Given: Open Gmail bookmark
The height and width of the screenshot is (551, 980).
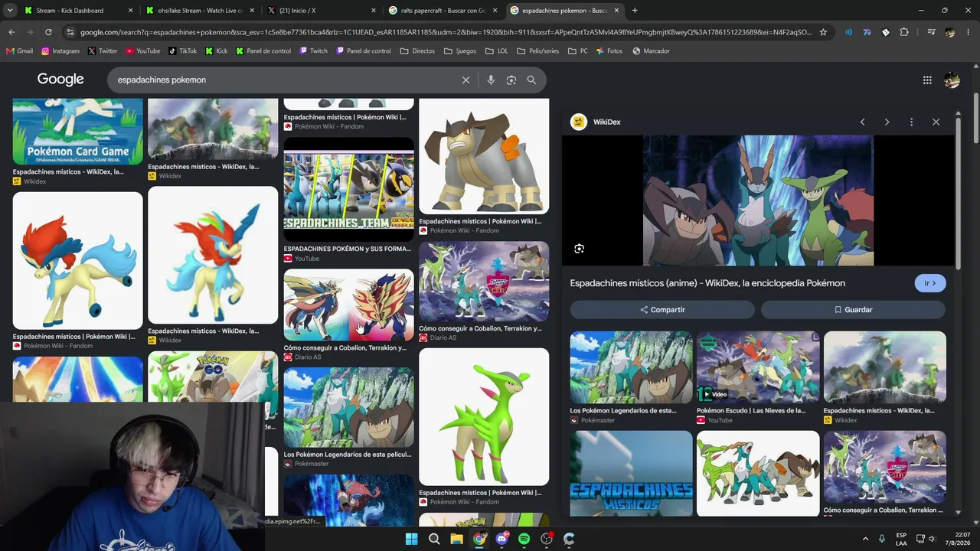Looking at the screenshot, I should click(x=20, y=51).
